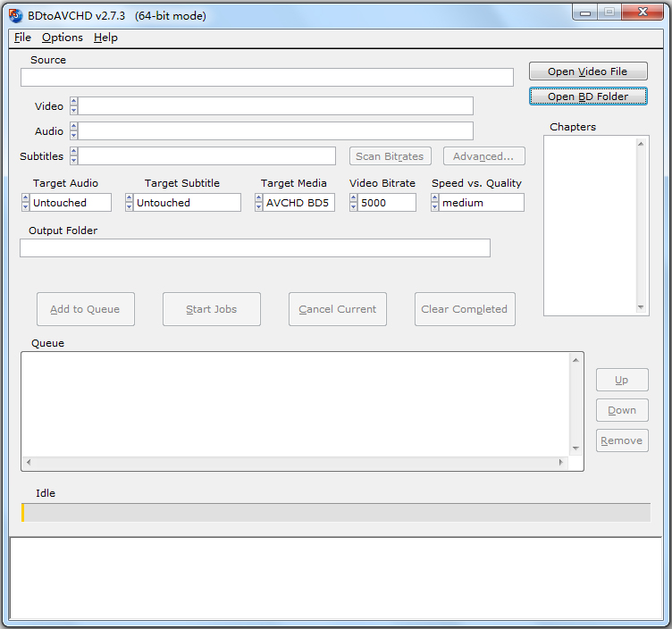The height and width of the screenshot is (629, 672).
Task: Click the 5000 video bitrate value
Action: (387, 202)
